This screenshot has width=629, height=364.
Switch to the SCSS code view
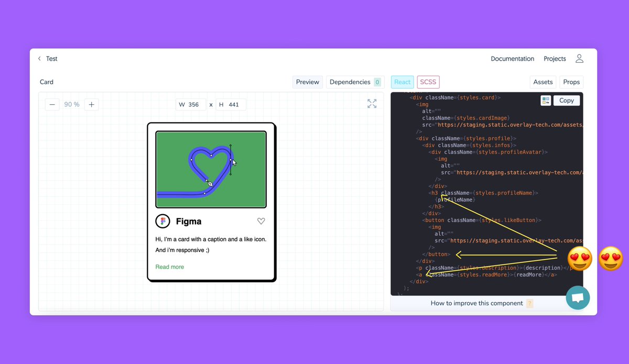point(428,82)
